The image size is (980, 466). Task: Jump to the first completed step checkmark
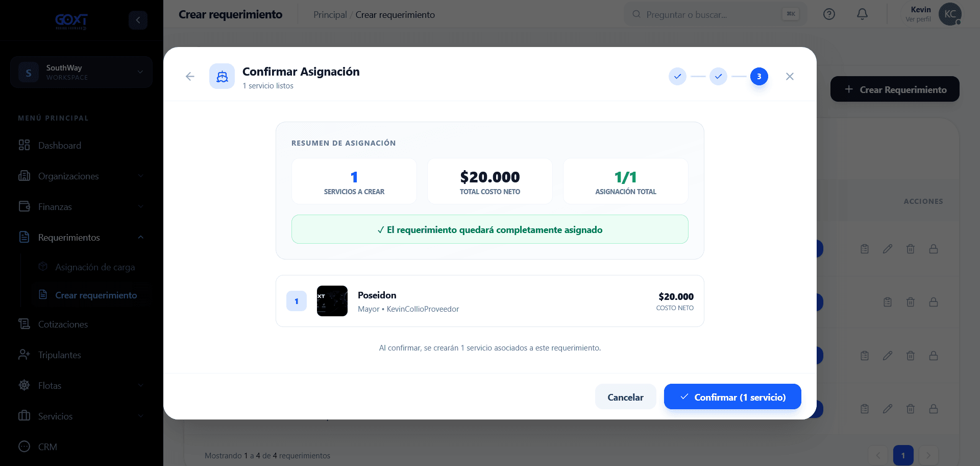677,77
